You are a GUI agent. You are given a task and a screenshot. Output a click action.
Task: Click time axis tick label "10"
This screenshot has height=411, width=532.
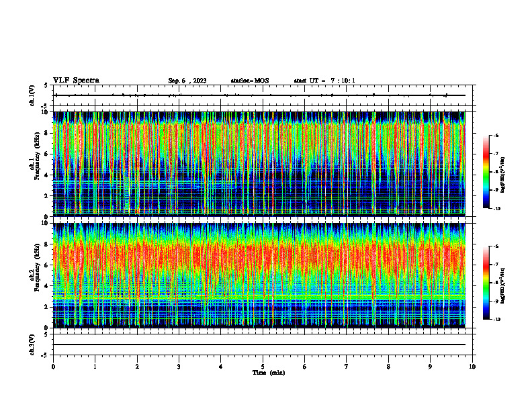[472, 367]
